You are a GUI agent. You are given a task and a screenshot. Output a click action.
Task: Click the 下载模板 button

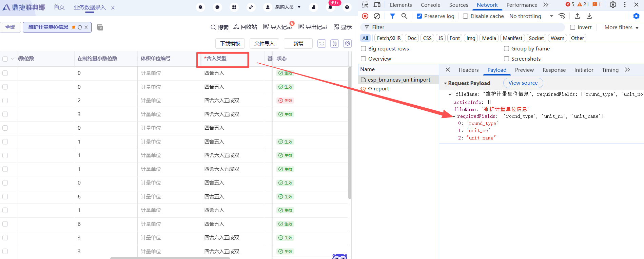pos(230,44)
